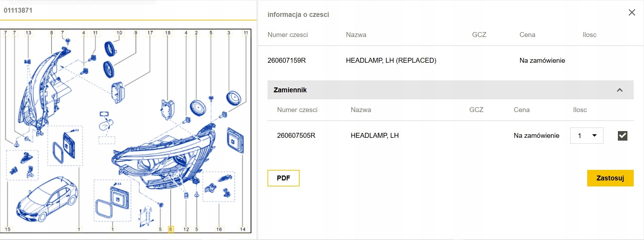This screenshot has width=644, height=240.
Task: Choose callout number 17 in diagram
Action: pyautogui.click(x=150, y=33)
